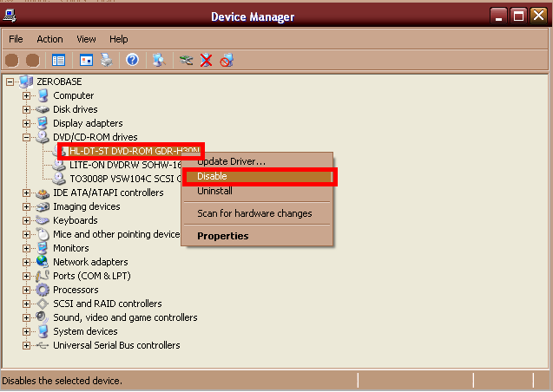Click the Device Manager title bar icon

[10, 16]
